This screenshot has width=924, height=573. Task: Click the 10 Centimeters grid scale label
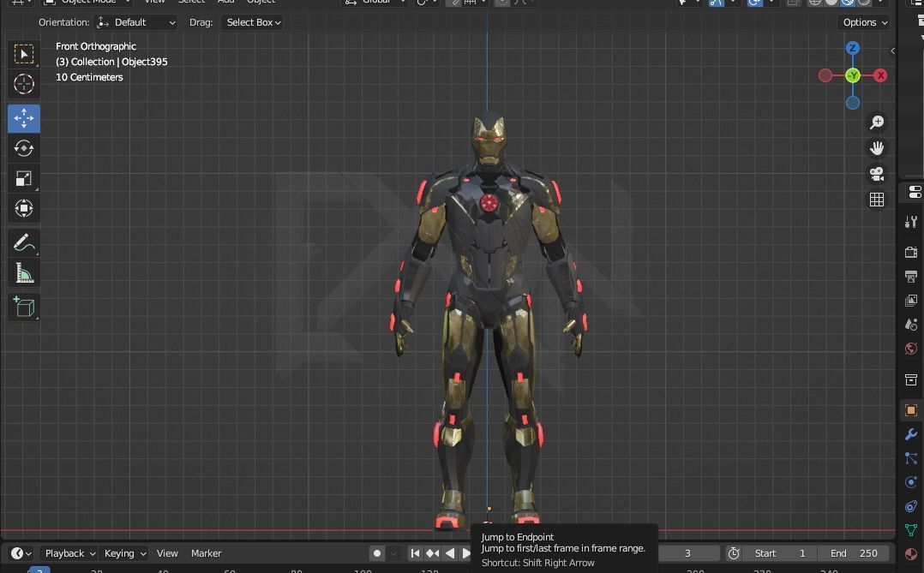(x=89, y=77)
